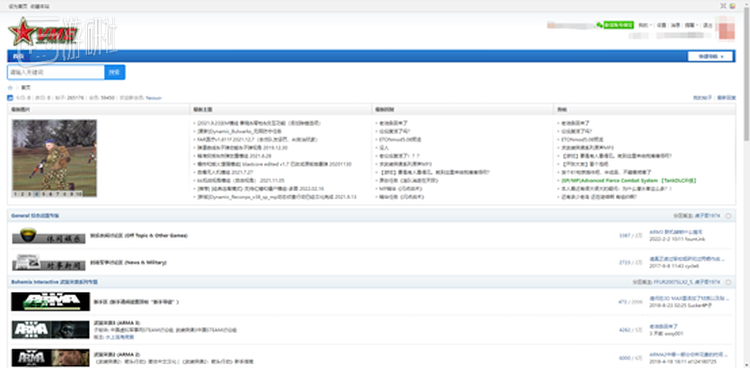Open the reminders dropdown in the user bar
This screenshot has height=368, width=750.
pyautogui.click(x=690, y=25)
